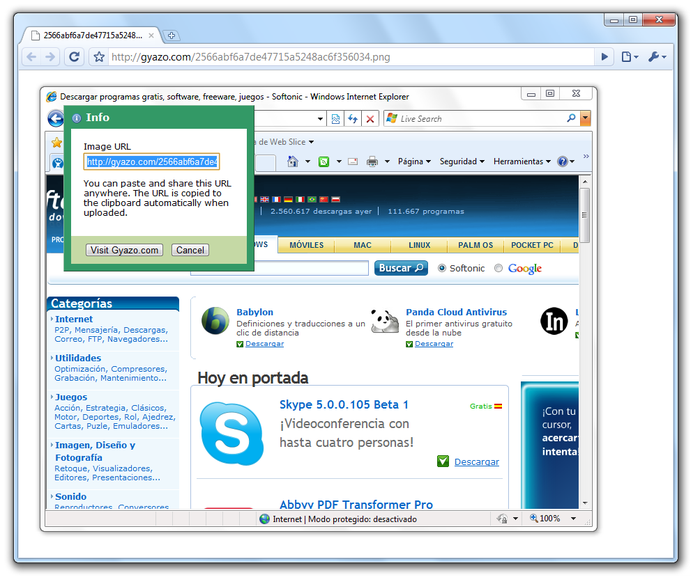The width and height of the screenshot is (700, 584).
Task: Click the blue Help question mark icon
Action: (562, 162)
